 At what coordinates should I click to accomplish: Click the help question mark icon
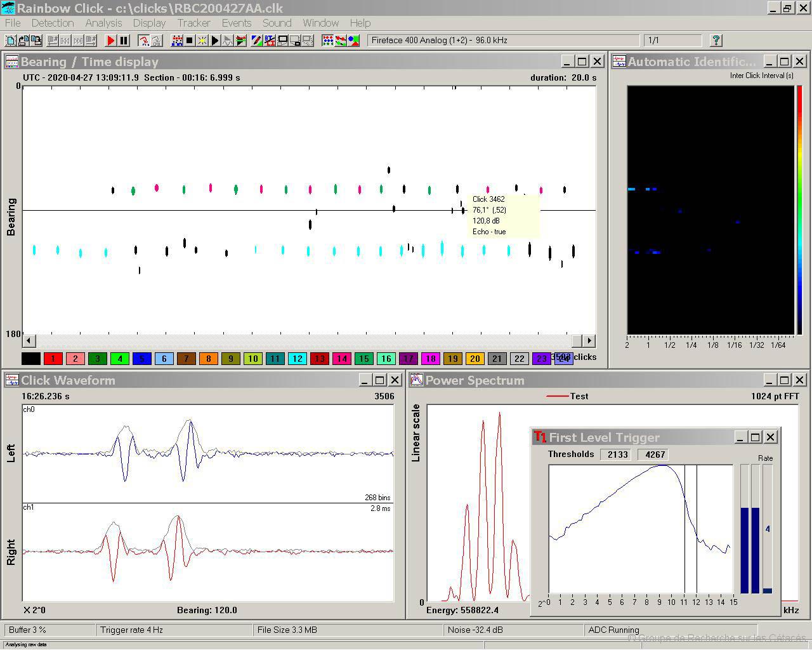point(716,41)
